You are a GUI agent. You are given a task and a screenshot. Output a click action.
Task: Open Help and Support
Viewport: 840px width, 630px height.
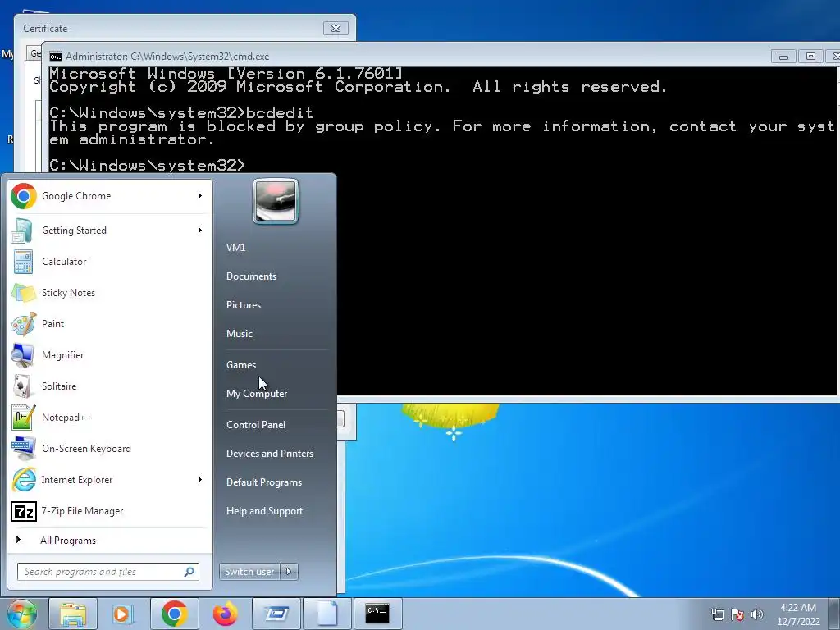[264, 511]
